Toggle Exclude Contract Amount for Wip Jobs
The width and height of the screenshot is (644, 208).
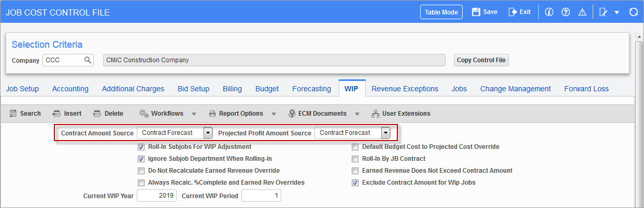(x=355, y=183)
